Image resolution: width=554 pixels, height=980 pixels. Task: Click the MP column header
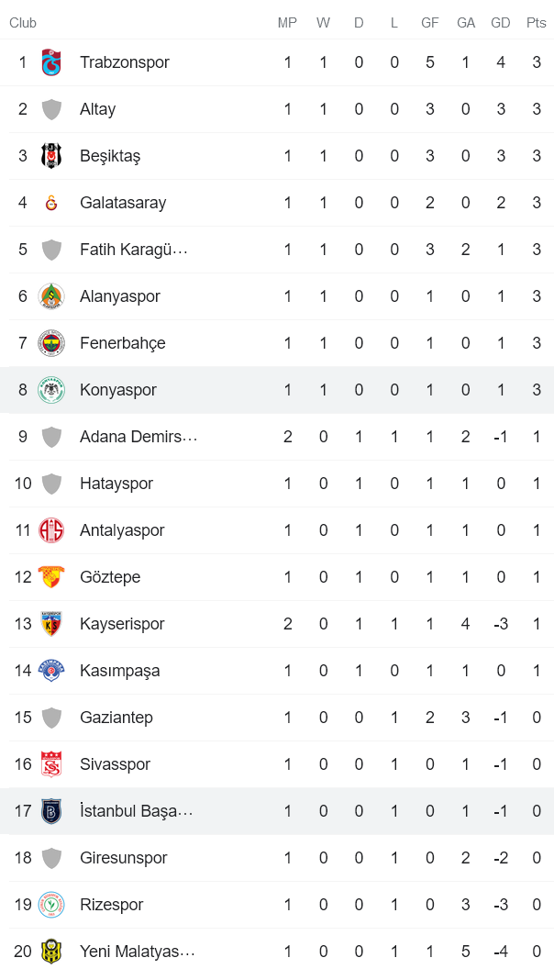(287, 23)
